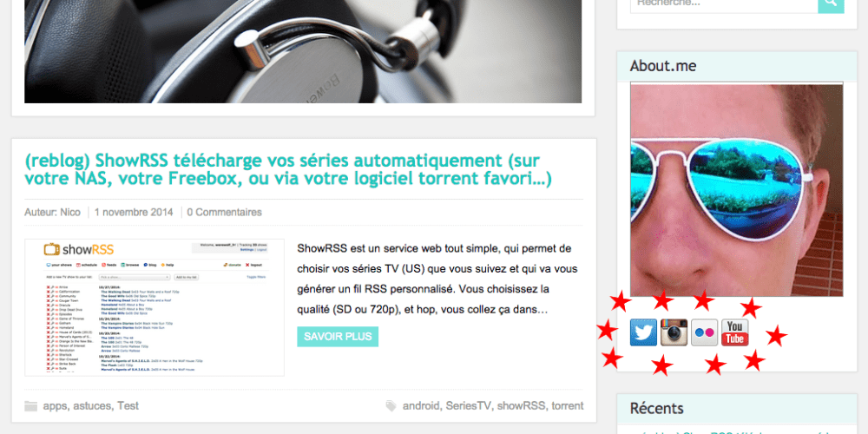
Task: Open the astuces category link
Action: tap(93, 405)
